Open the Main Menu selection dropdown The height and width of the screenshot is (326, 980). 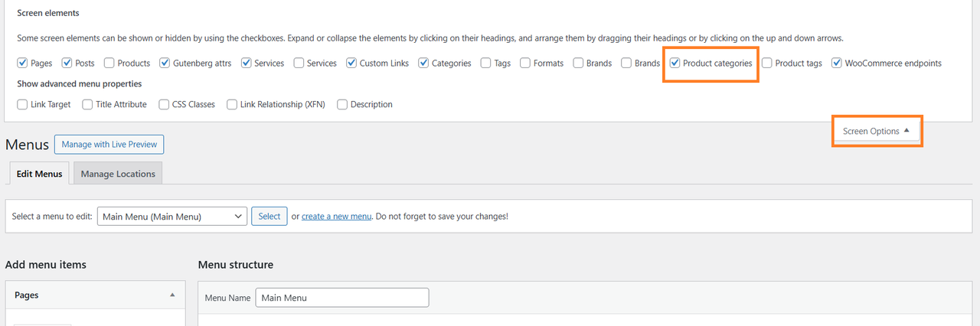[172, 217]
